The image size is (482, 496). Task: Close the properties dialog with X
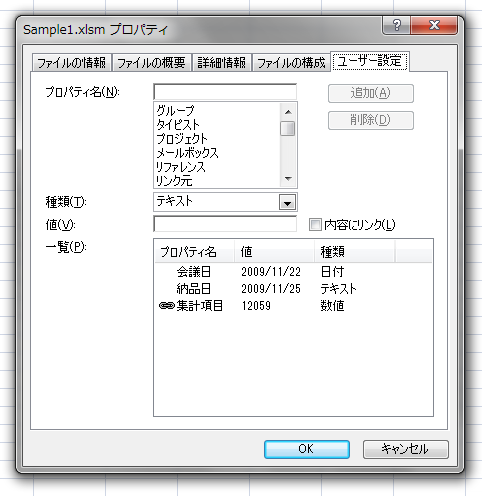point(434,25)
